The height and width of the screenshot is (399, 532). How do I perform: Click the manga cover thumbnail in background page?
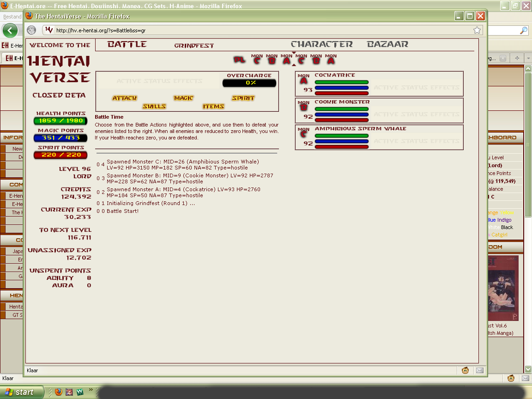click(x=503, y=288)
